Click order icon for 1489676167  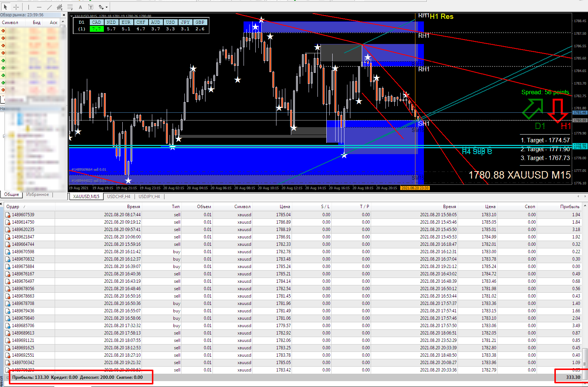tap(8, 274)
